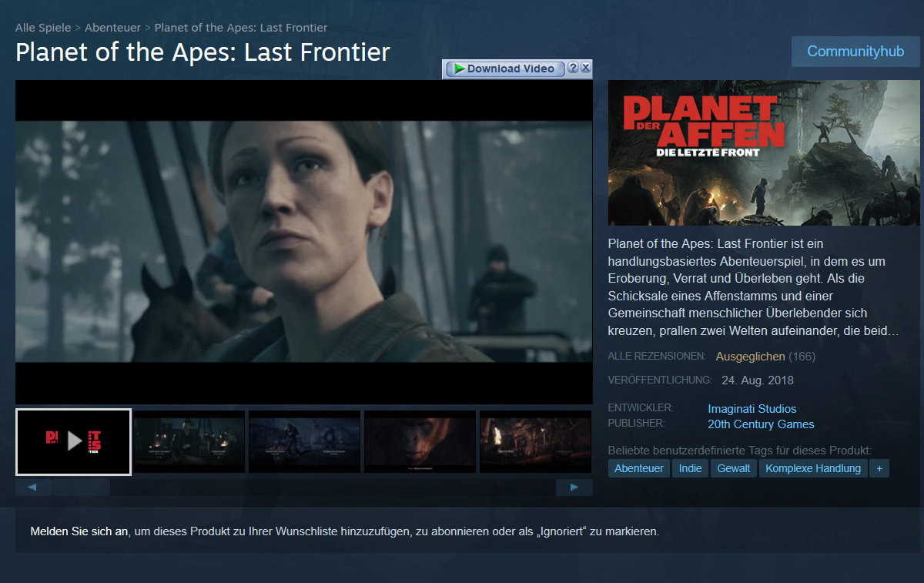Click the Melden Sie sich an link
This screenshot has height=583, width=924.
79,531
